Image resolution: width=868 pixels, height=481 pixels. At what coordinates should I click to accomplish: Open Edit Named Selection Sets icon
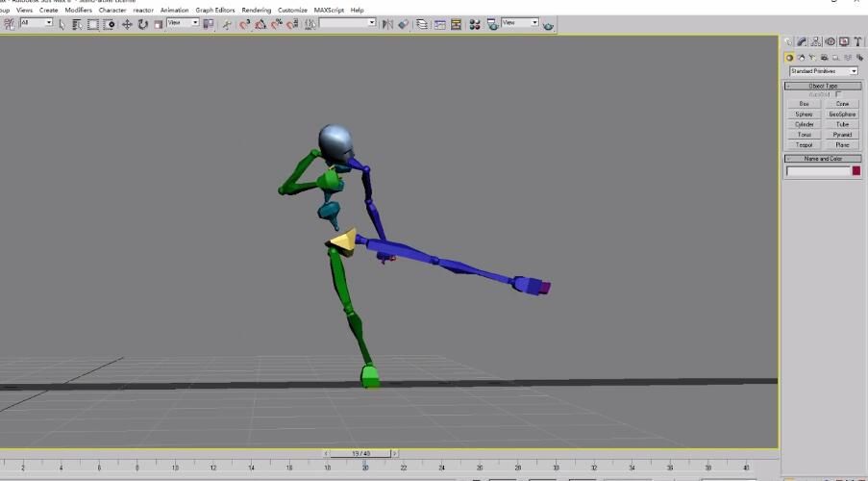(310, 24)
